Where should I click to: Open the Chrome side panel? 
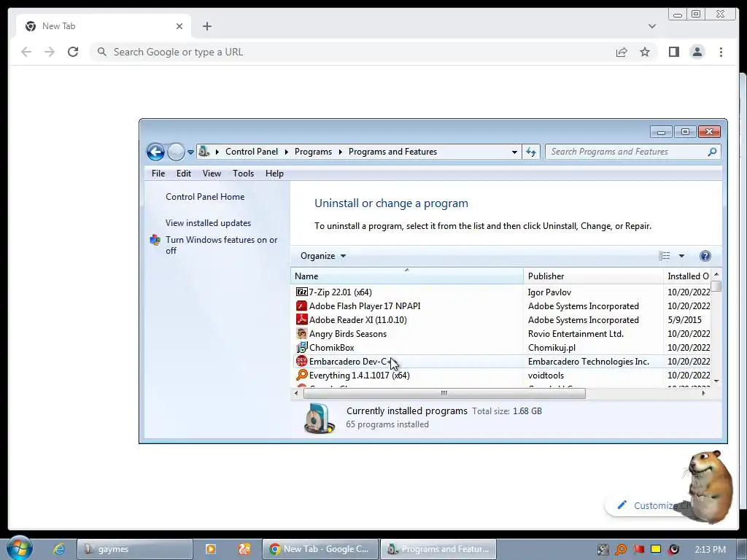point(673,52)
